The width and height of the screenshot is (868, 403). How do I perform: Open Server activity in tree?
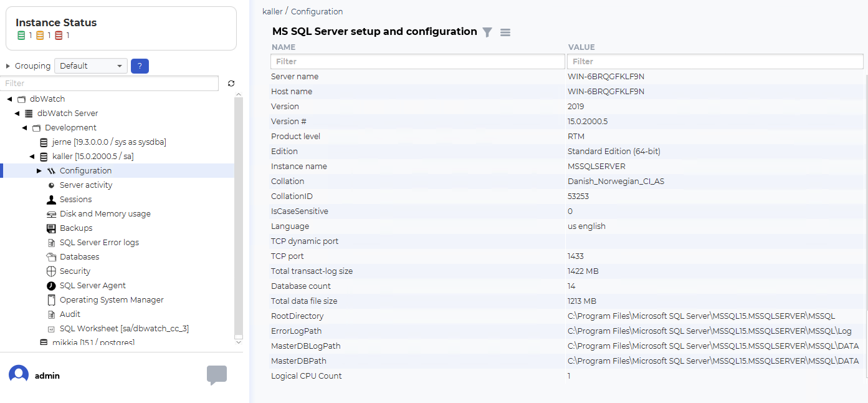[86, 185]
